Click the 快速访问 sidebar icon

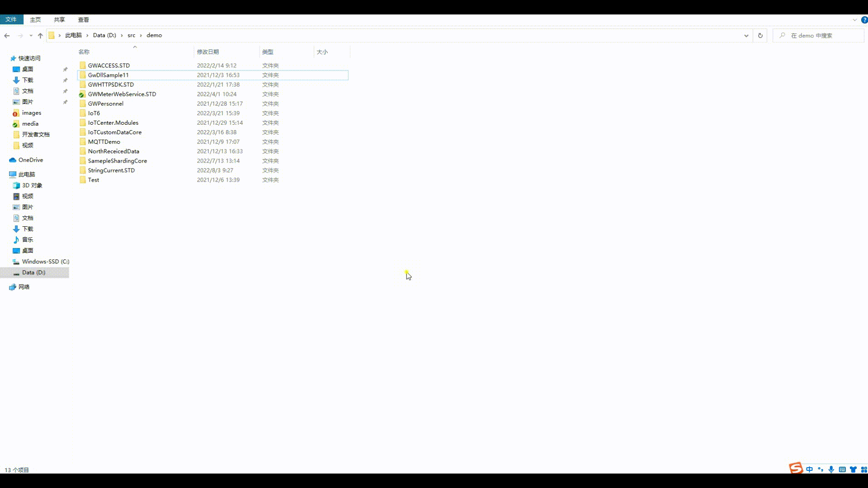tap(13, 58)
